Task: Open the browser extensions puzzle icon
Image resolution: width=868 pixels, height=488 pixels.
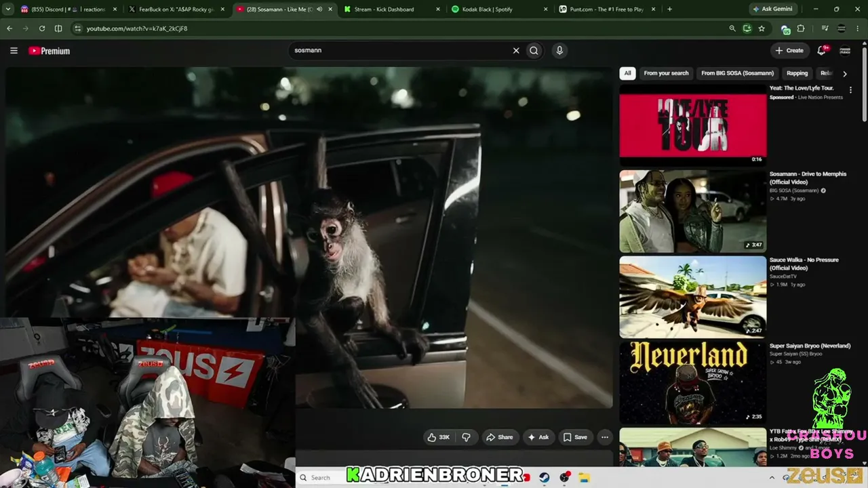Action: [x=801, y=28]
